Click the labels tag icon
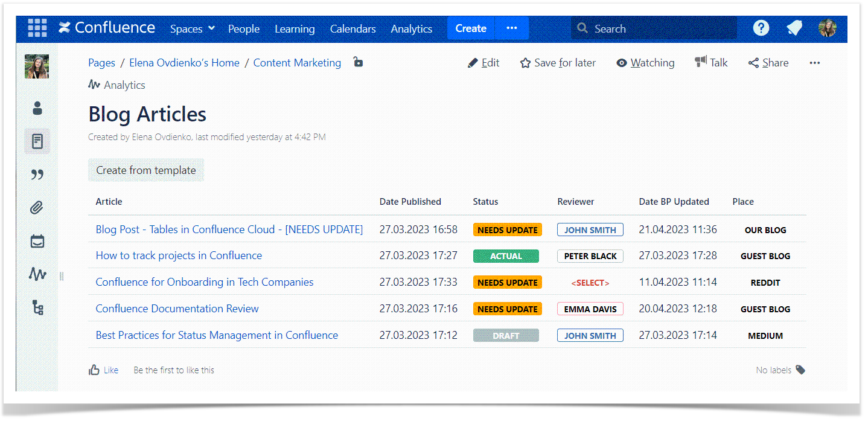 point(800,370)
